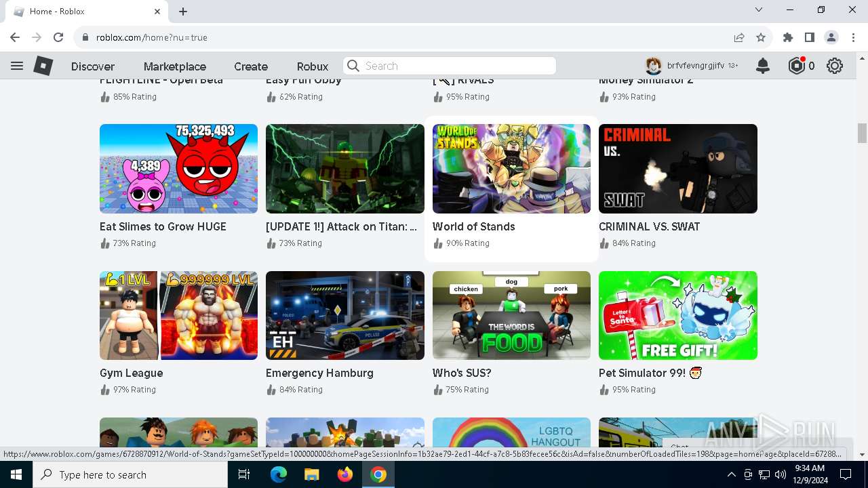Screen dimensions: 868x488
Task: Open the CRIMINAL VS. SWAT thumbnail
Action: point(678,169)
